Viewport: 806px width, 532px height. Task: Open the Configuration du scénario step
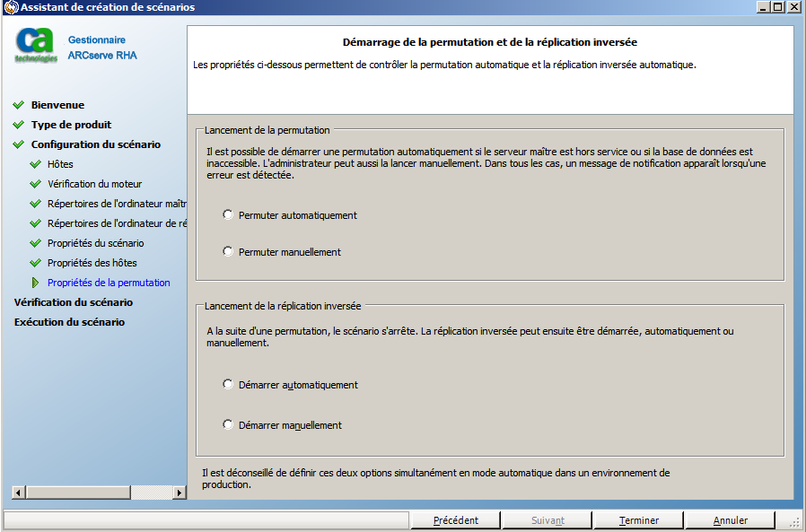[x=96, y=144]
